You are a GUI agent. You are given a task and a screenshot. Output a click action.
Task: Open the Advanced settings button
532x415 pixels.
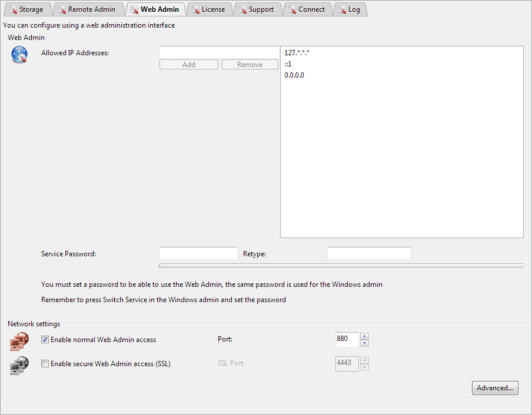click(x=495, y=388)
